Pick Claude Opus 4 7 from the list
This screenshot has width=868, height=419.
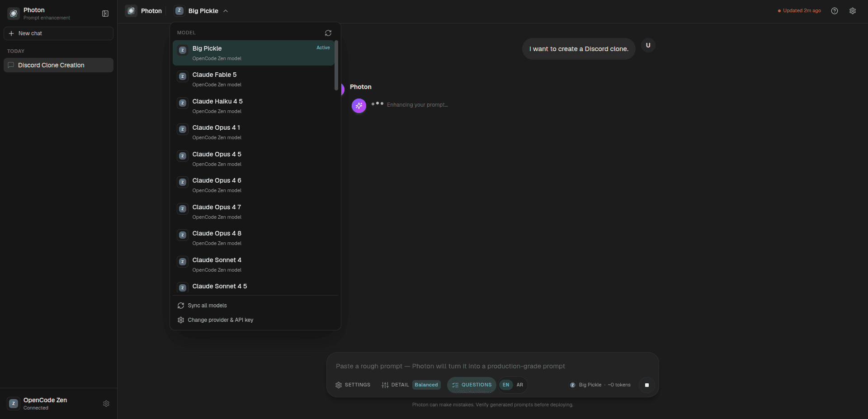point(254,212)
